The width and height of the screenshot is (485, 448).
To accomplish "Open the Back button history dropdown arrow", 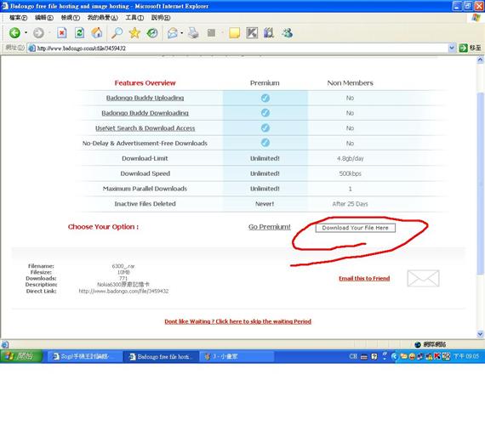I will click(26, 33).
